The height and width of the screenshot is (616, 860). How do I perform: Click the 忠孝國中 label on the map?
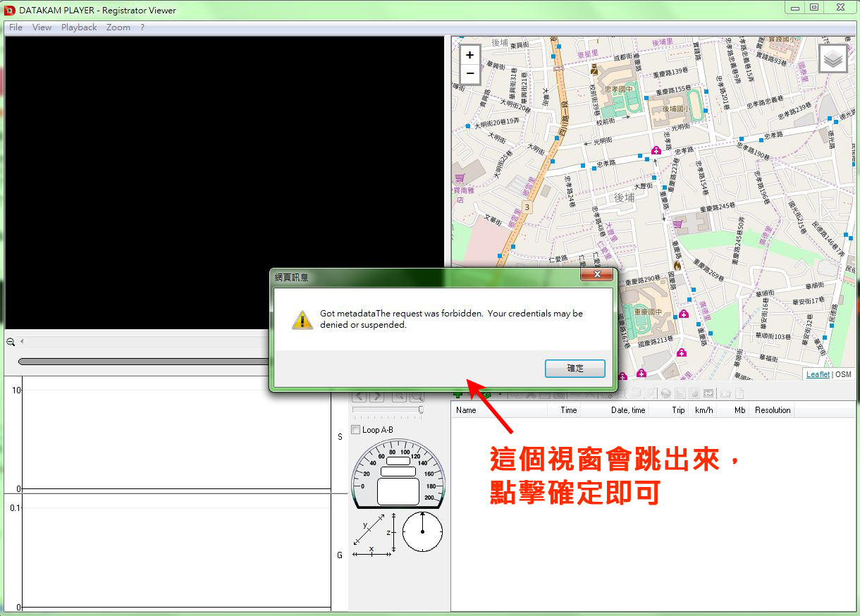tap(619, 89)
